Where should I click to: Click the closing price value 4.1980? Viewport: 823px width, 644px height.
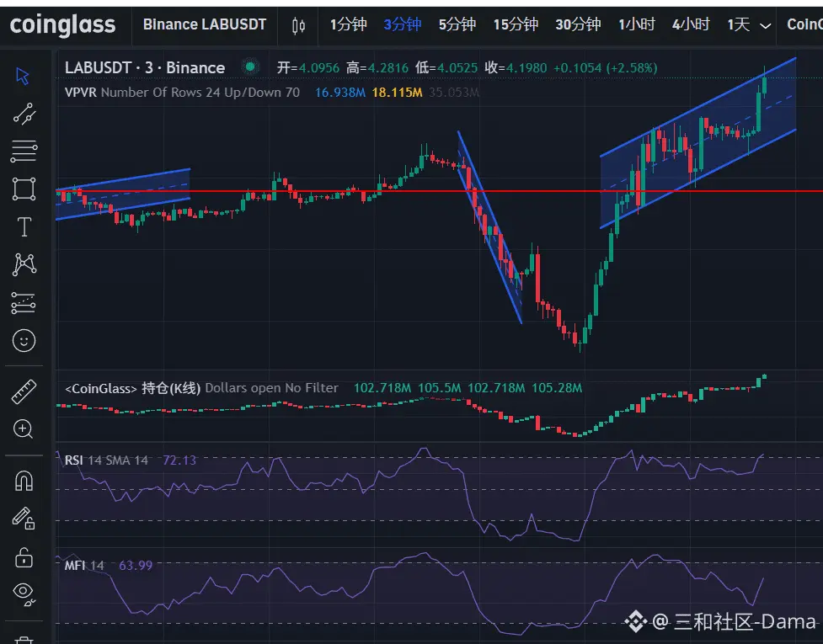coord(526,67)
